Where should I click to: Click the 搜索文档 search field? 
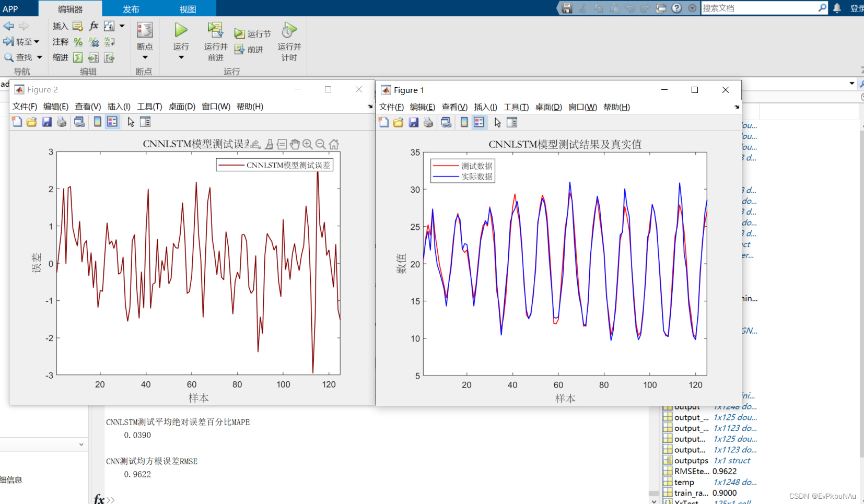(x=760, y=8)
